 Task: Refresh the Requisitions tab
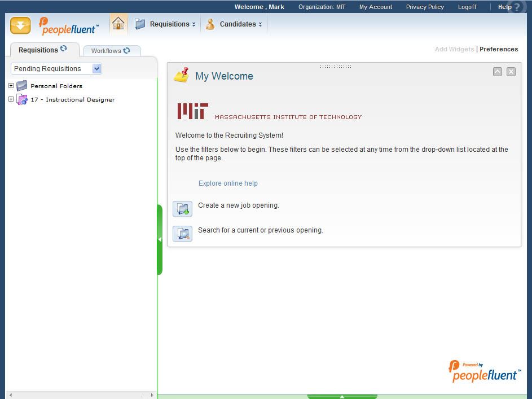(64, 49)
